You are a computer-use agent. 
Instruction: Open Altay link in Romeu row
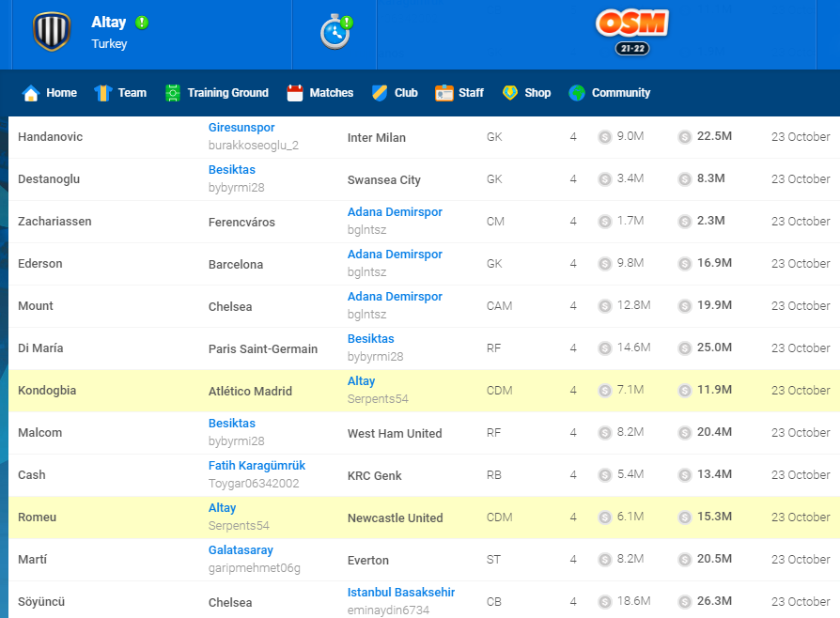coord(222,508)
